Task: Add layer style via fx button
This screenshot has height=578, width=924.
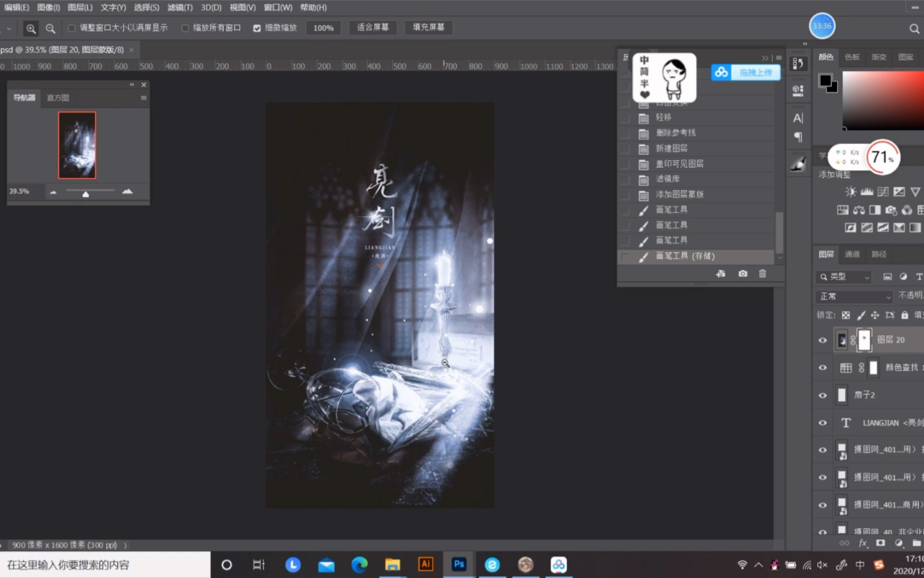Action: point(863,543)
